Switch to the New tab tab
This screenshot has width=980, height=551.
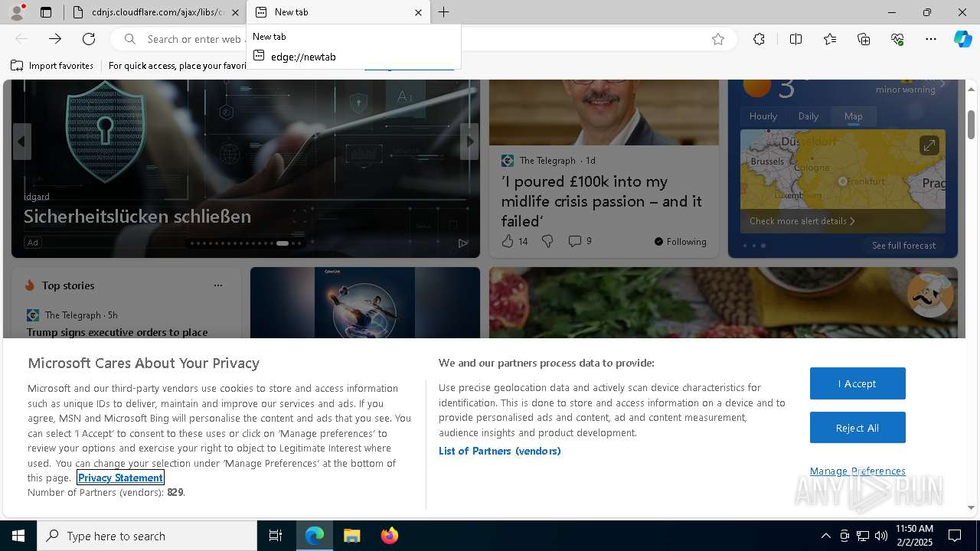coord(338,12)
